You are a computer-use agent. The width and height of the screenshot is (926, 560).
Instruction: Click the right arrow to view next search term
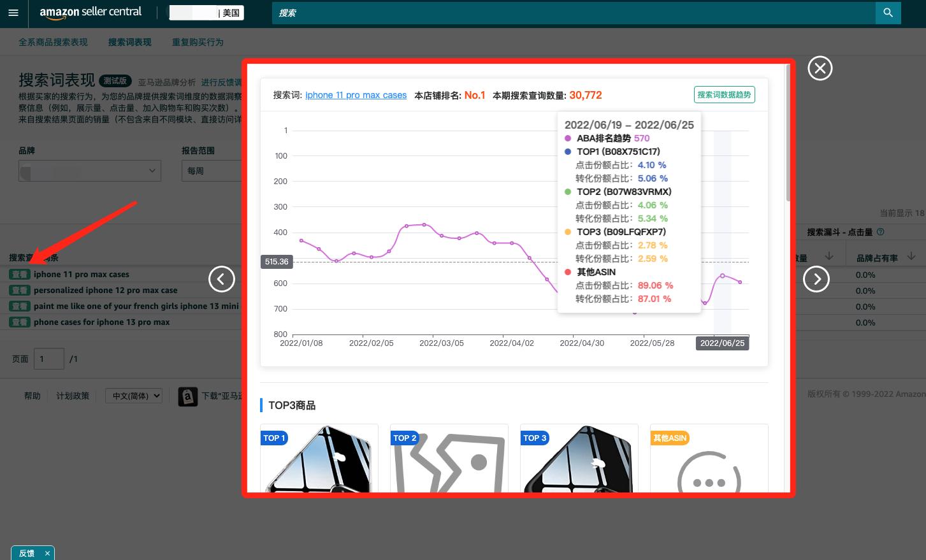[816, 279]
